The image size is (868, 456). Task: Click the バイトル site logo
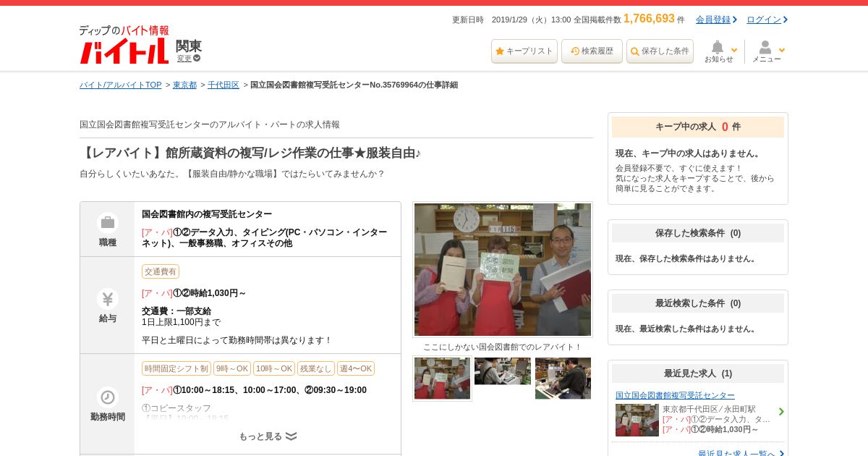[124, 45]
